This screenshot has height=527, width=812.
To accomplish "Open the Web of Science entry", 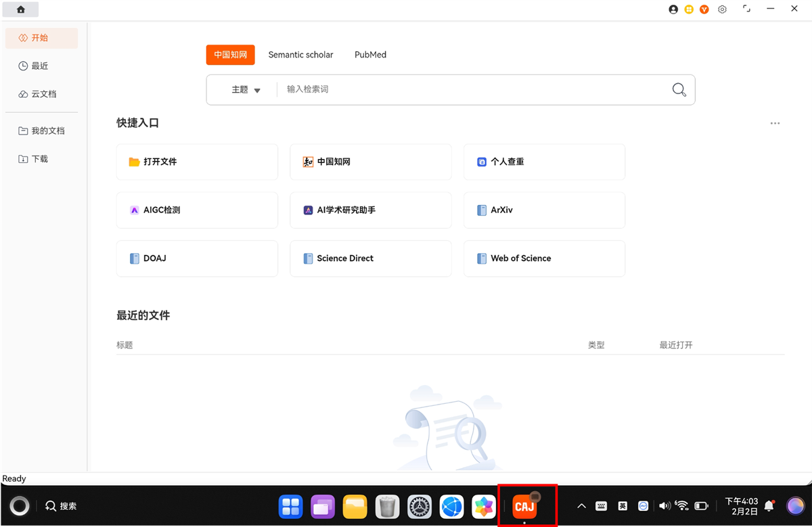I will tap(544, 258).
